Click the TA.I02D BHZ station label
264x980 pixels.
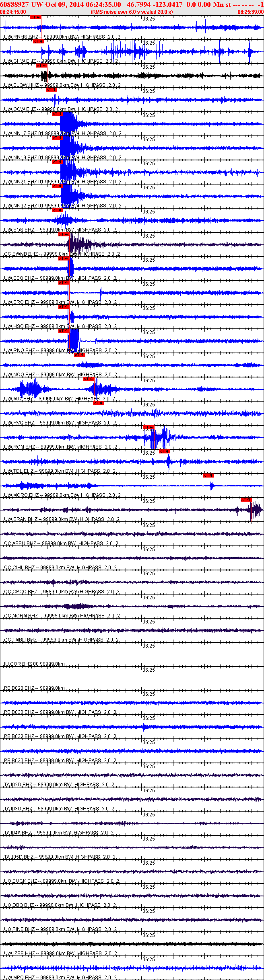tap(18, 785)
